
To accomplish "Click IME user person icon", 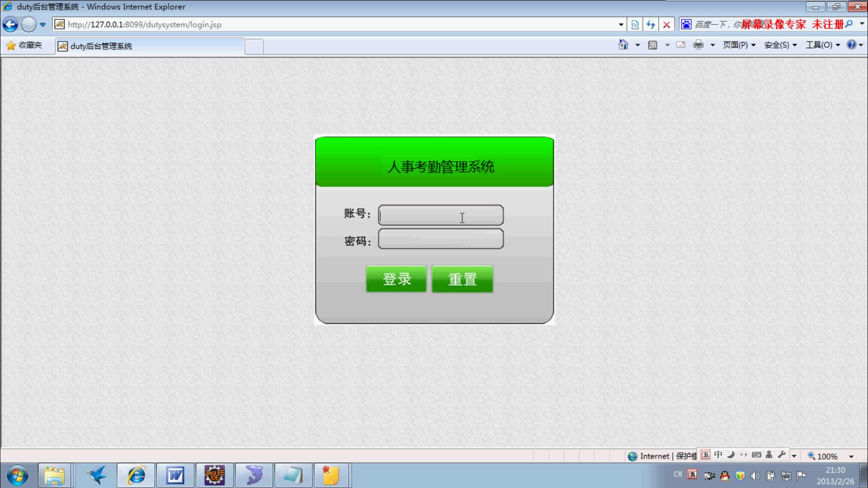I will (x=769, y=455).
